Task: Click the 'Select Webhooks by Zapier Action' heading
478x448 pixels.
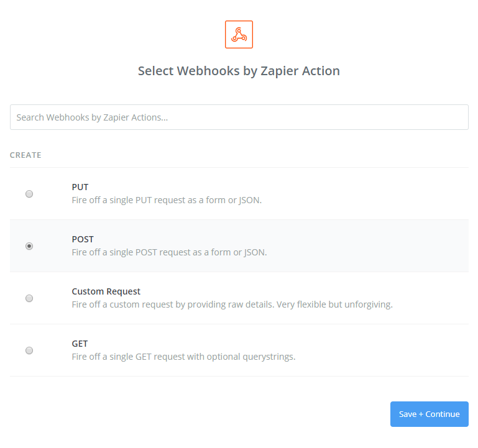Action: tap(239, 71)
